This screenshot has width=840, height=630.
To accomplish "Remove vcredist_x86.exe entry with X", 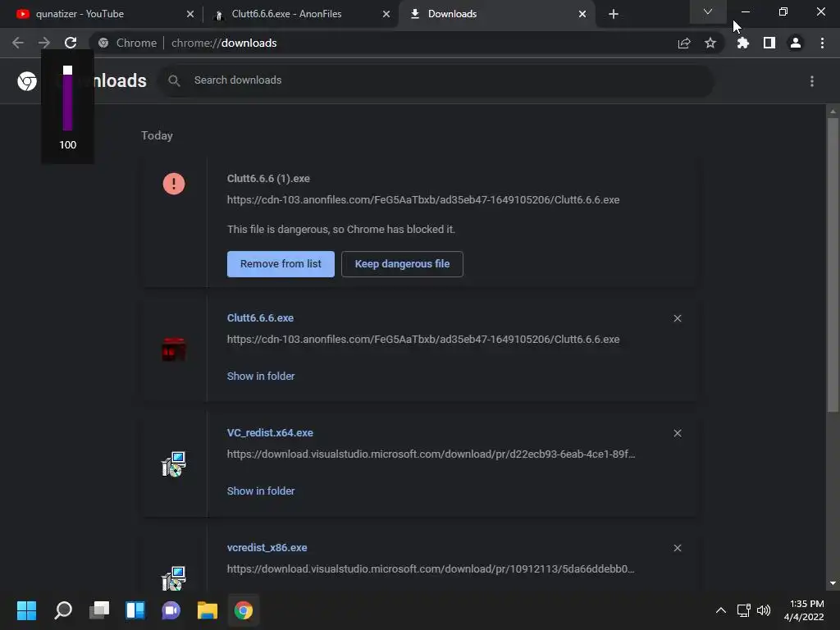I will click(678, 548).
